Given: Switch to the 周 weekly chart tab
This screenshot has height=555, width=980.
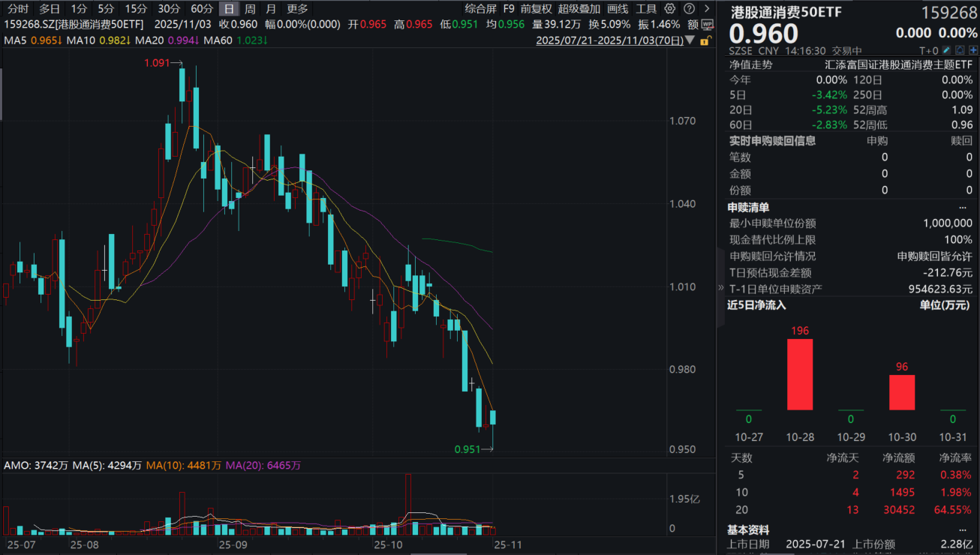Looking at the screenshot, I should click(x=250, y=9).
